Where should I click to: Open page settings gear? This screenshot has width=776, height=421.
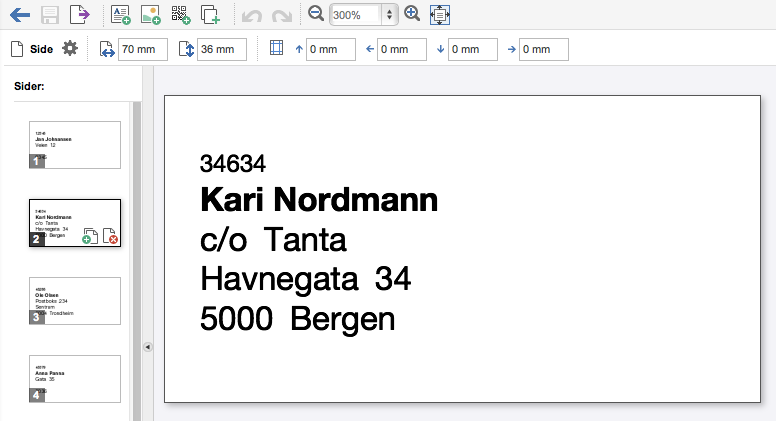click(x=70, y=49)
